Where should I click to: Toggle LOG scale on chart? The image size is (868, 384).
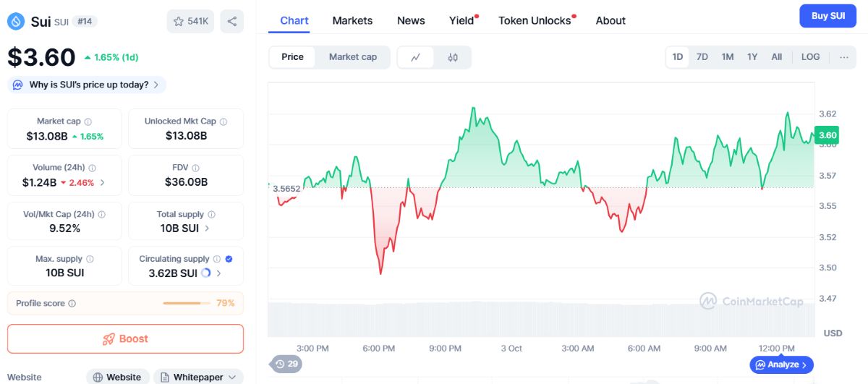click(x=811, y=56)
